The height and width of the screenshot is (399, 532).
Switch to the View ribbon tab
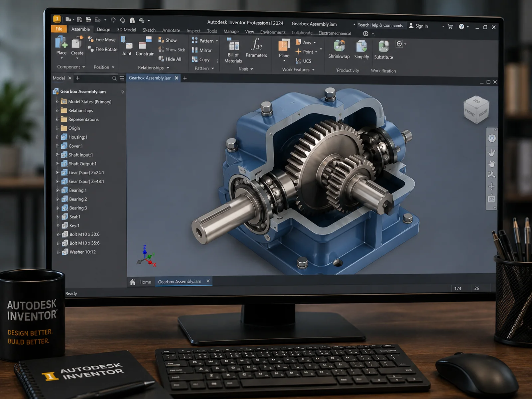(249, 32)
